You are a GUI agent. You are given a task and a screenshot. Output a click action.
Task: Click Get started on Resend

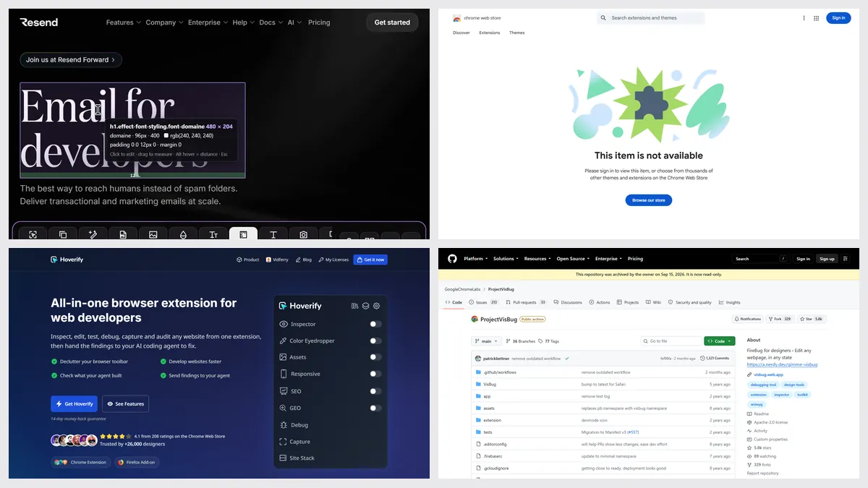392,22
